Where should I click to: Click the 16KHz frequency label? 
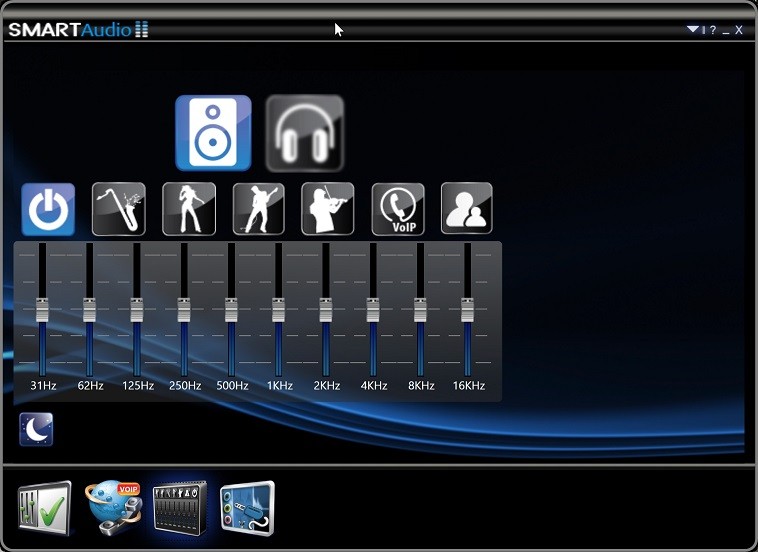click(x=468, y=386)
